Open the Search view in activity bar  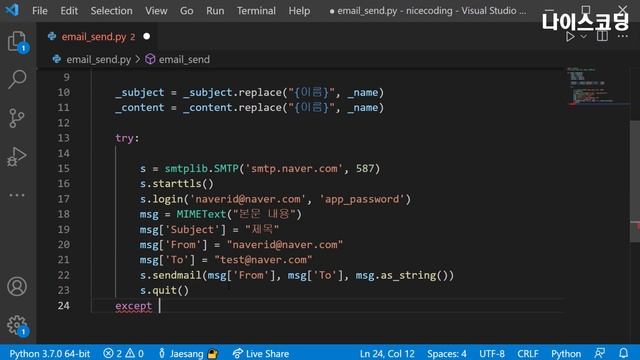coord(17,79)
